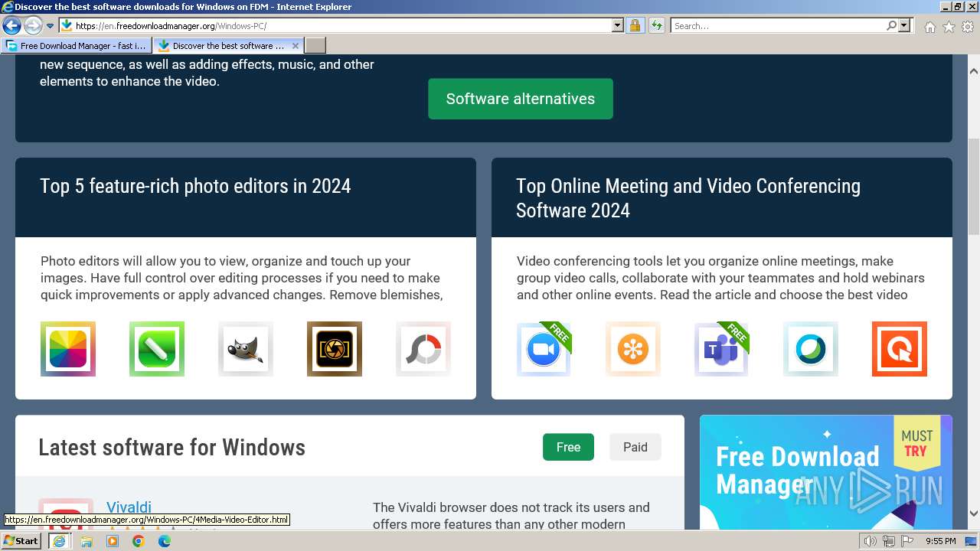Open the Tools gear icon

click(968, 27)
